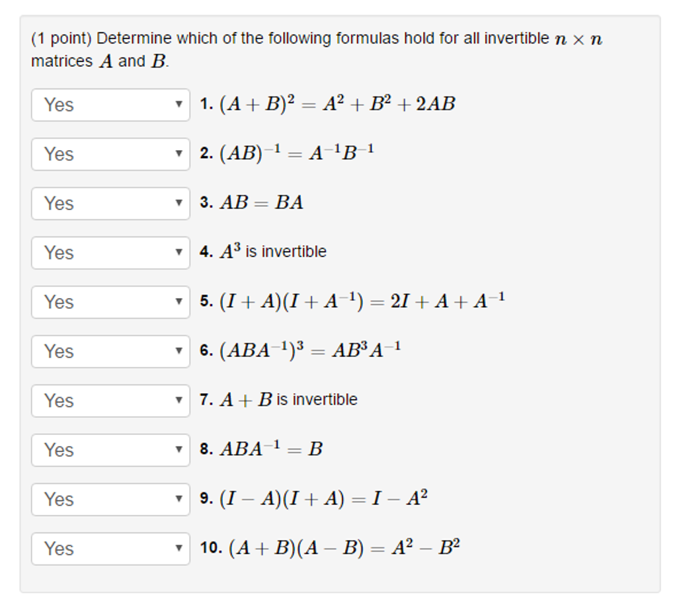Click the formula text ABA^-1 = B

271,449
